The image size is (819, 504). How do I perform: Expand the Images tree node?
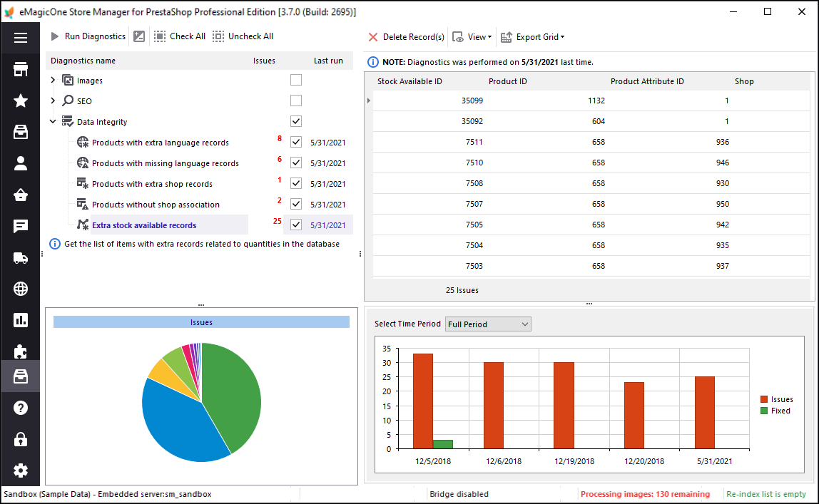pyautogui.click(x=53, y=80)
